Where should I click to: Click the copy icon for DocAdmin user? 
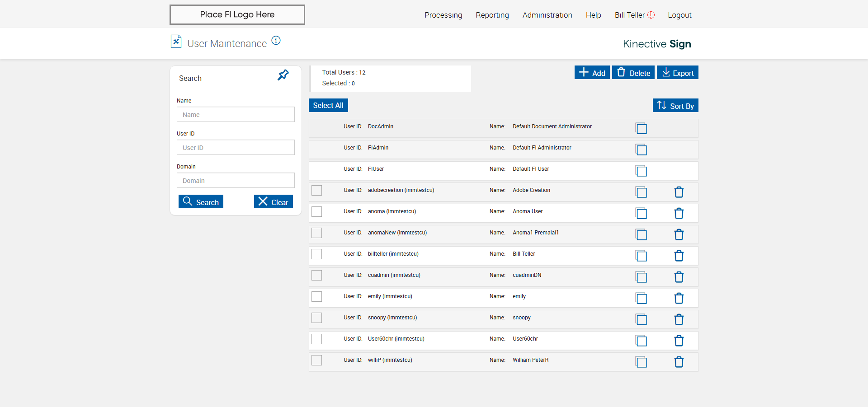[641, 128]
